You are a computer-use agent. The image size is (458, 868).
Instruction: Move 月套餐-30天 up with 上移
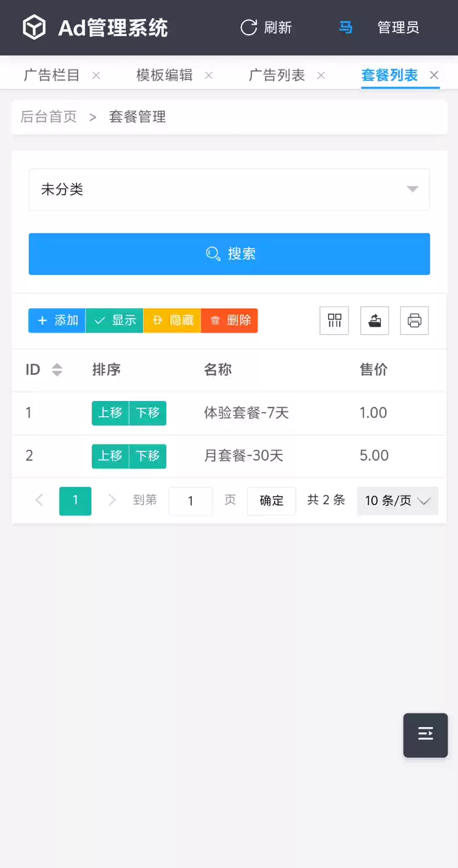click(110, 456)
